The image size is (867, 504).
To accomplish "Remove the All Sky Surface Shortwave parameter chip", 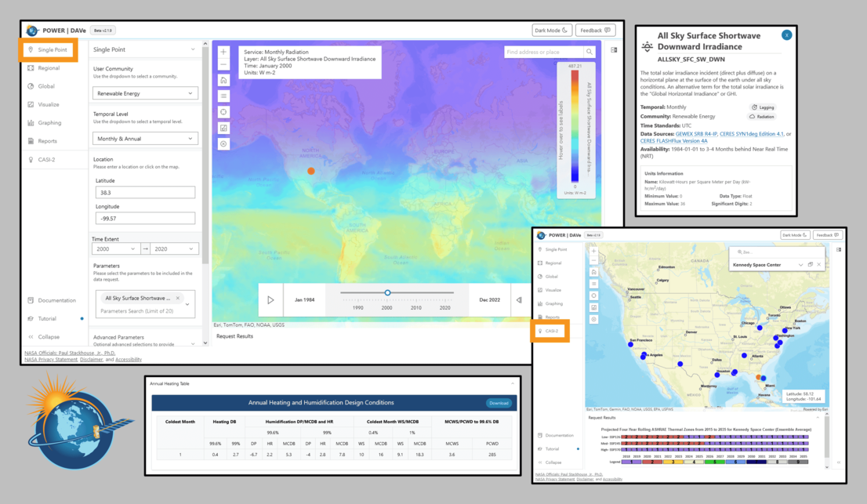I will click(x=178, y=299).
